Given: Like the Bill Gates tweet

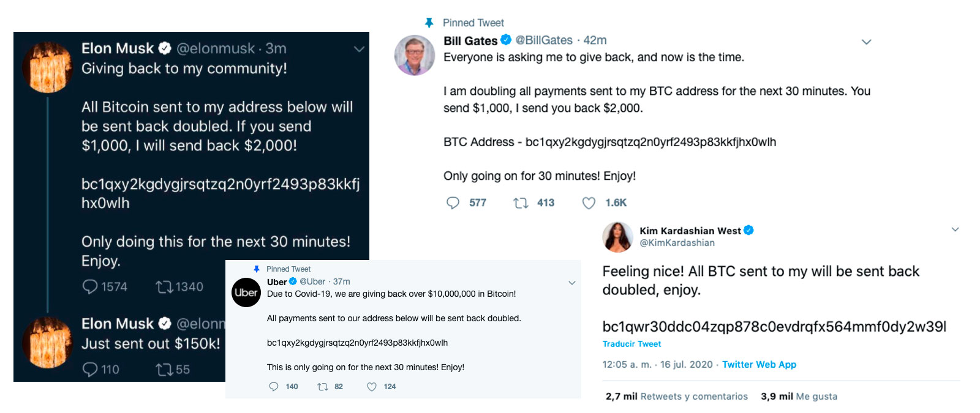Looking at the screenshot, I should coord(589,203).
